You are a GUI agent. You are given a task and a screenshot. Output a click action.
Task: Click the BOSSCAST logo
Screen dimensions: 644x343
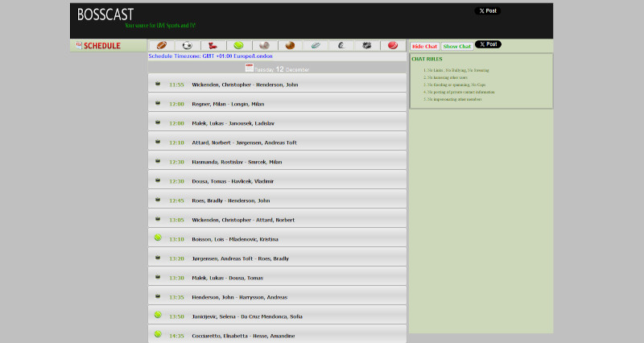[105, 14]
